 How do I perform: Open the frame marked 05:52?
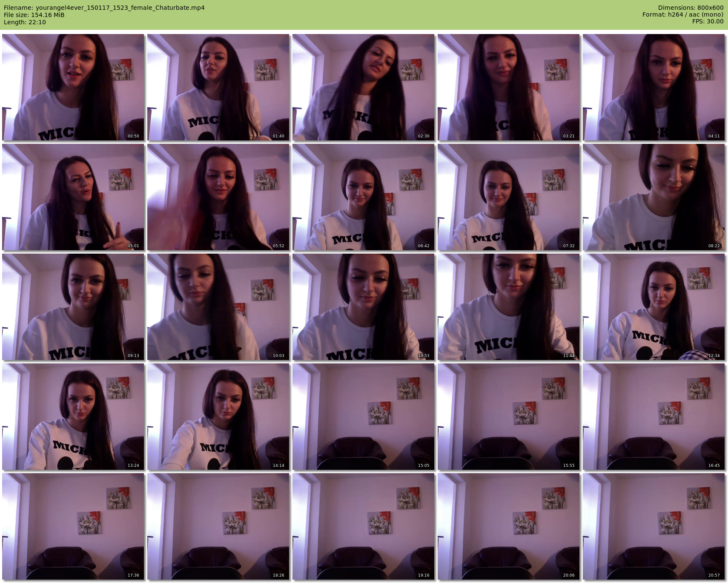pos(218,197)
